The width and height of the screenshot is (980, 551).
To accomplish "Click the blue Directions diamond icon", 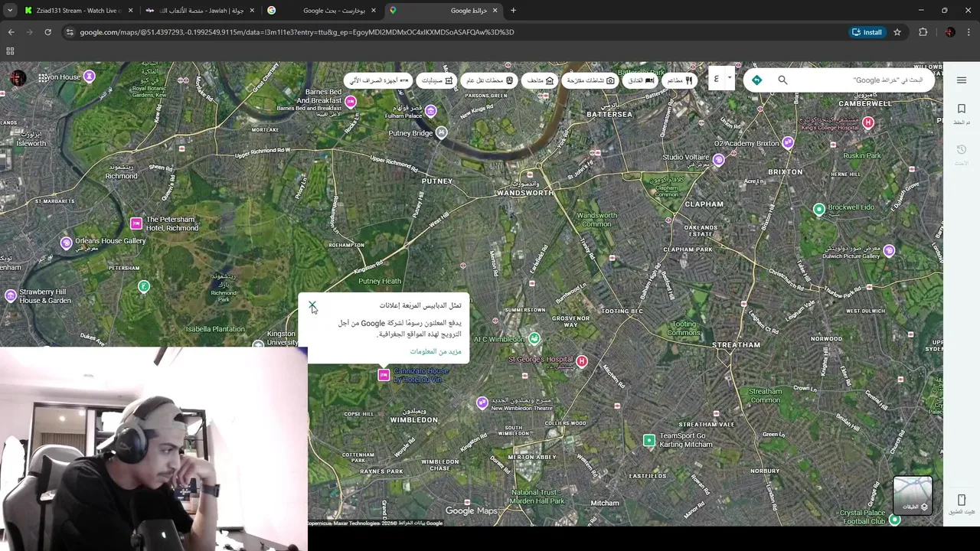I will [756, 80].
